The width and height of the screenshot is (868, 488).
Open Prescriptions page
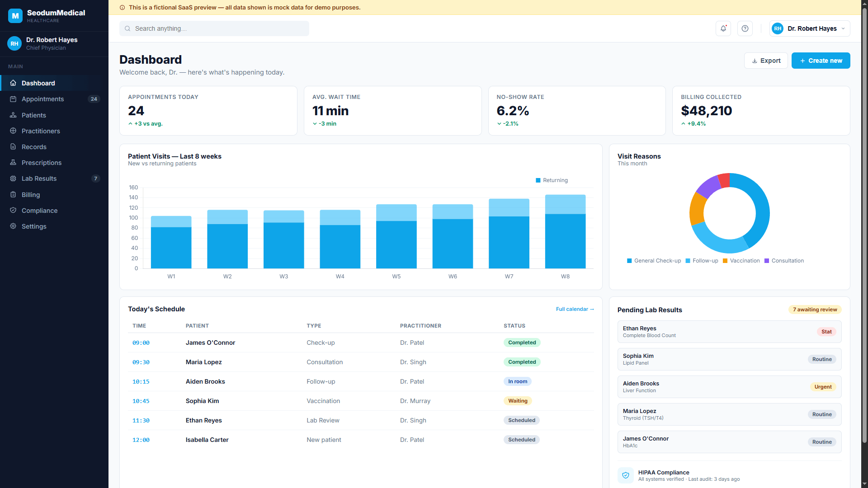click(x=54, y=163)
